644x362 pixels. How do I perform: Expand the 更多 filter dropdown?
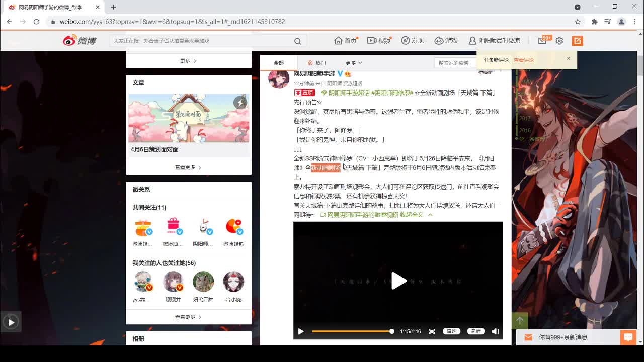(354, 63)
